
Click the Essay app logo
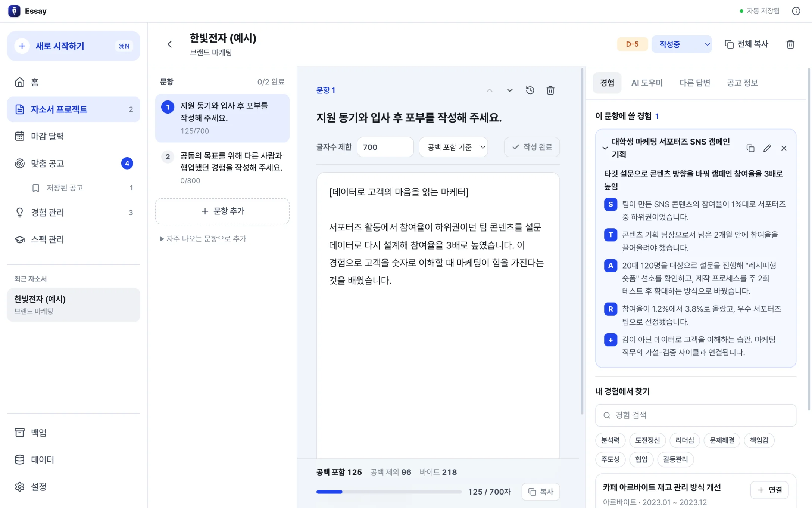[x=14, y=11]
